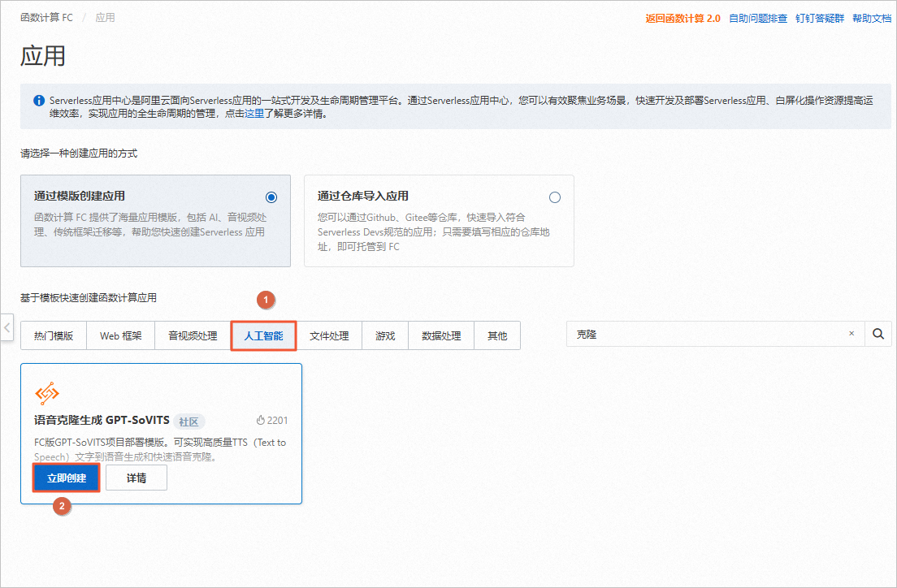This screenshot has height=588, width=897.
Task: Open the 自助问题排查 link
Action: pos(758,19)
